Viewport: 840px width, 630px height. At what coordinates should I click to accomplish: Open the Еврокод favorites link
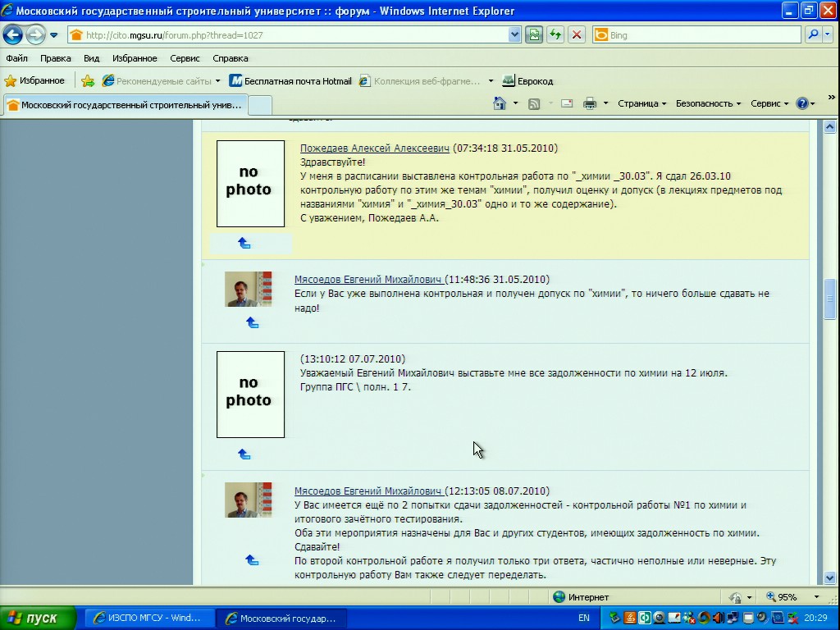point(527,81)
